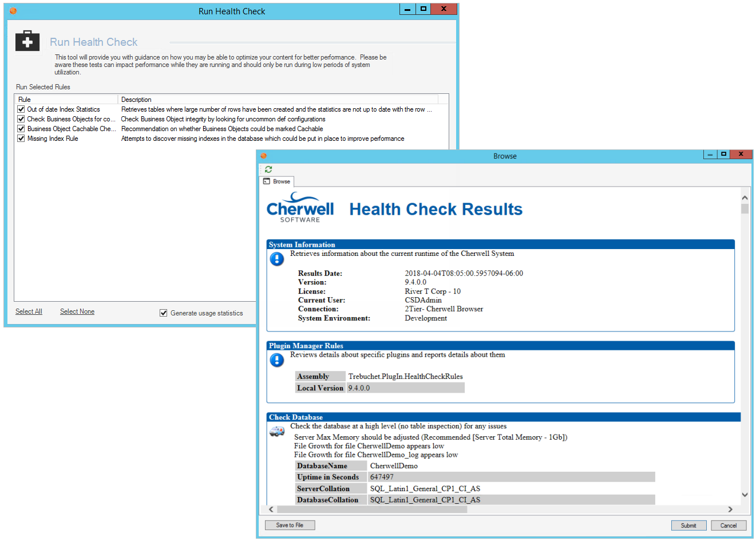
Task: Click the Local Version table label
Action: (x=320, y=388)
